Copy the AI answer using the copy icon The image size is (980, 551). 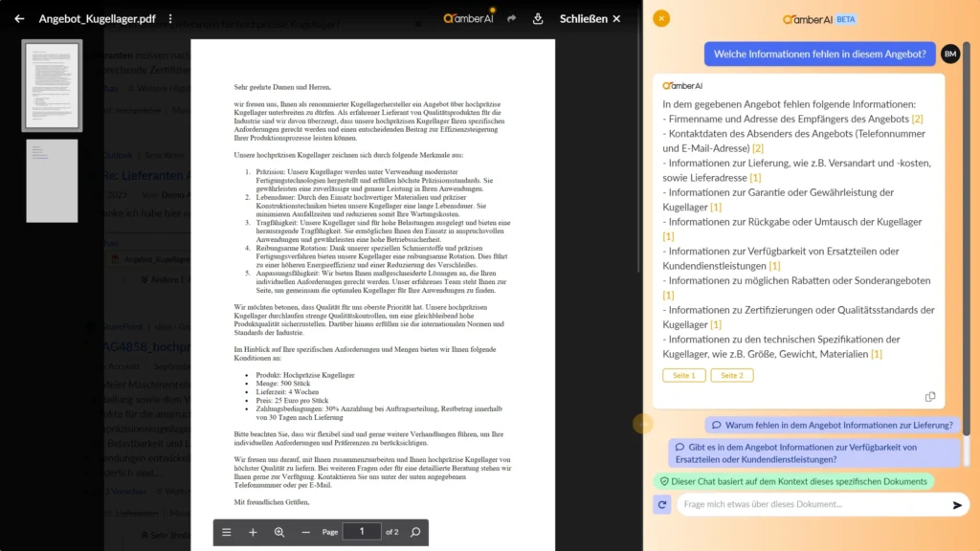click(931, 395)
